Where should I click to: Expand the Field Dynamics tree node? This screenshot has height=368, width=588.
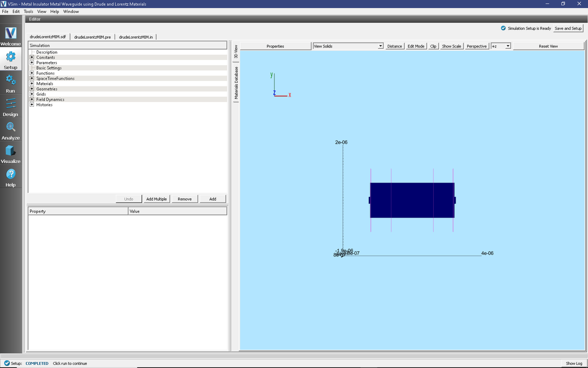tap(32, 99)
